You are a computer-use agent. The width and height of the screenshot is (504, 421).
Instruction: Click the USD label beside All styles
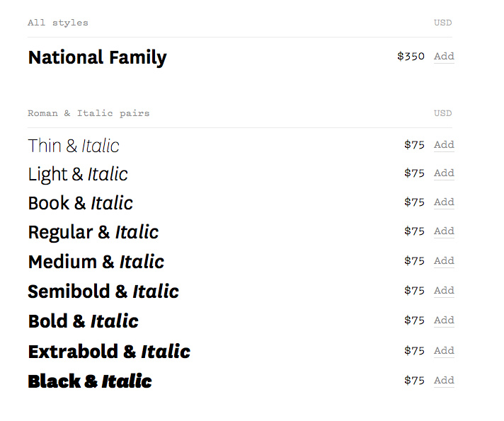[x=442, y=23]
